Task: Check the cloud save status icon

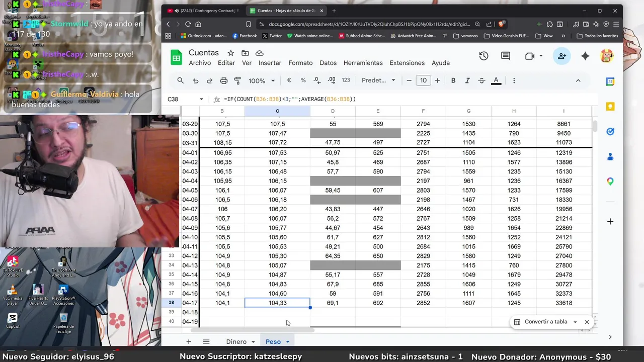Action: [x=260, y=53]
